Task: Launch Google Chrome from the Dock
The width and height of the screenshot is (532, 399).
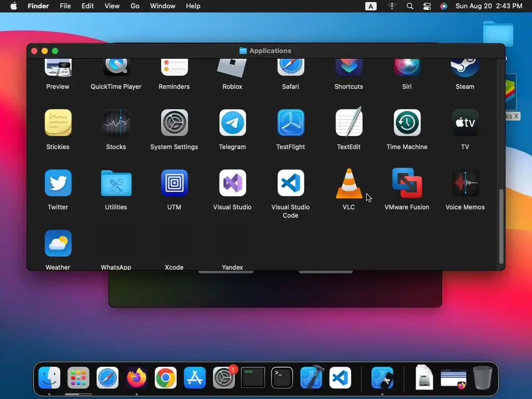Action: click(x=166, y=378)
